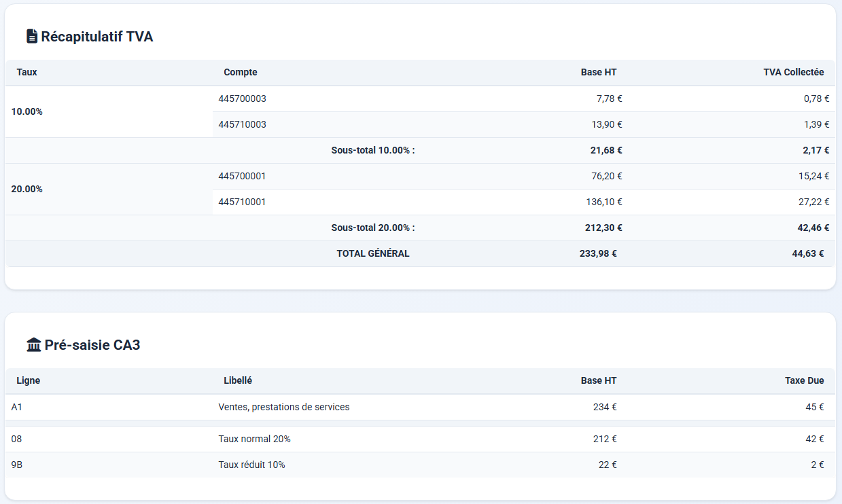Screen dimensions: 842x504
Task: Click the 20.00% rate cell
Action: [x=27, y=189]
